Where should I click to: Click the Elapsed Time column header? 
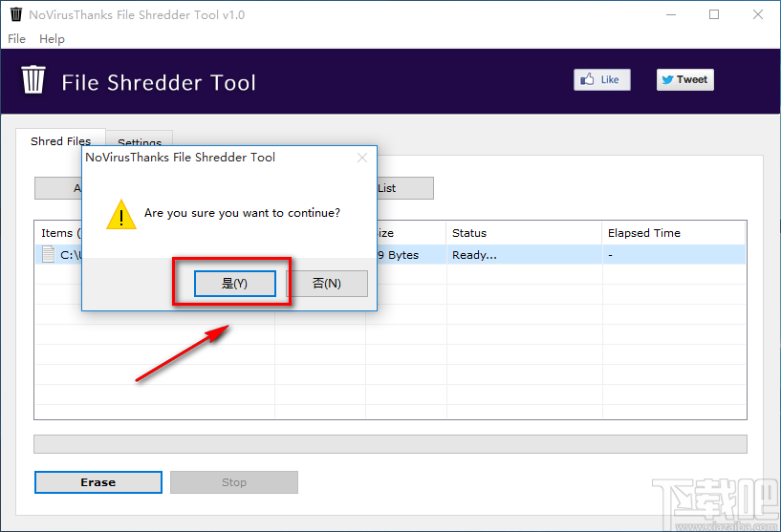point(673,233)
